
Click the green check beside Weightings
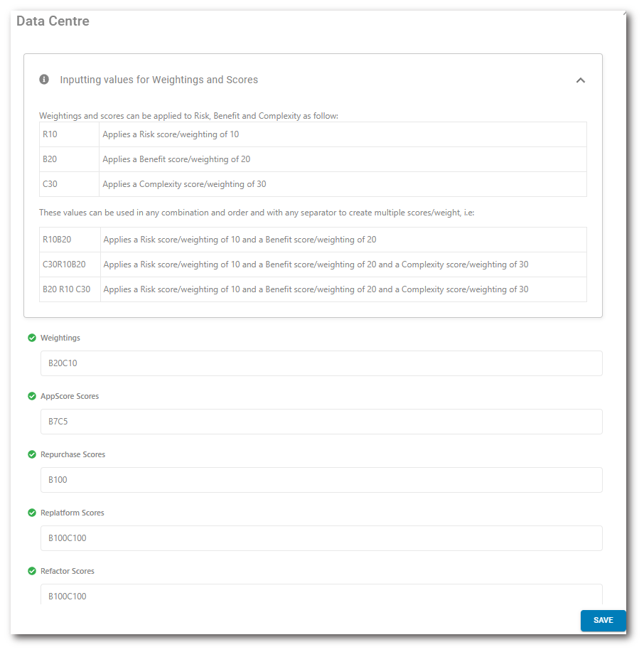[32, 338]
